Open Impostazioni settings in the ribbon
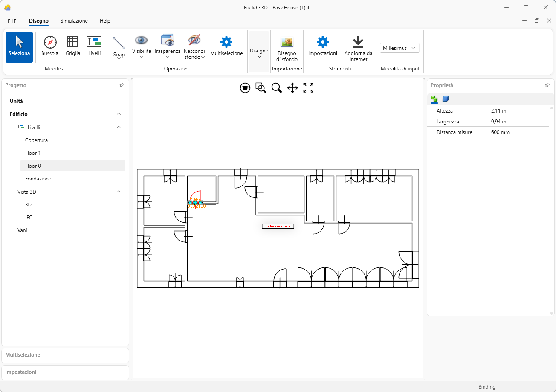This screenshot has height=392, width=556. [322, 46]
